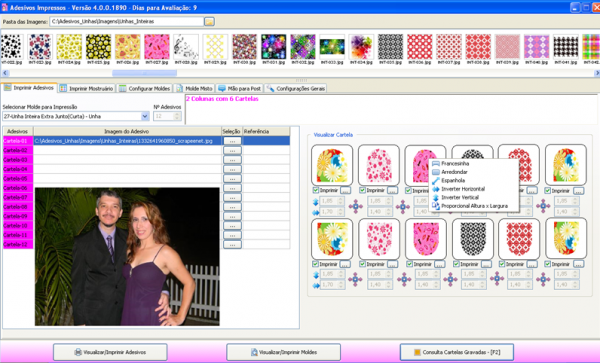Choose Arredondar from the context menu
This screenshot has height=363, width=600.
[454, 172]
